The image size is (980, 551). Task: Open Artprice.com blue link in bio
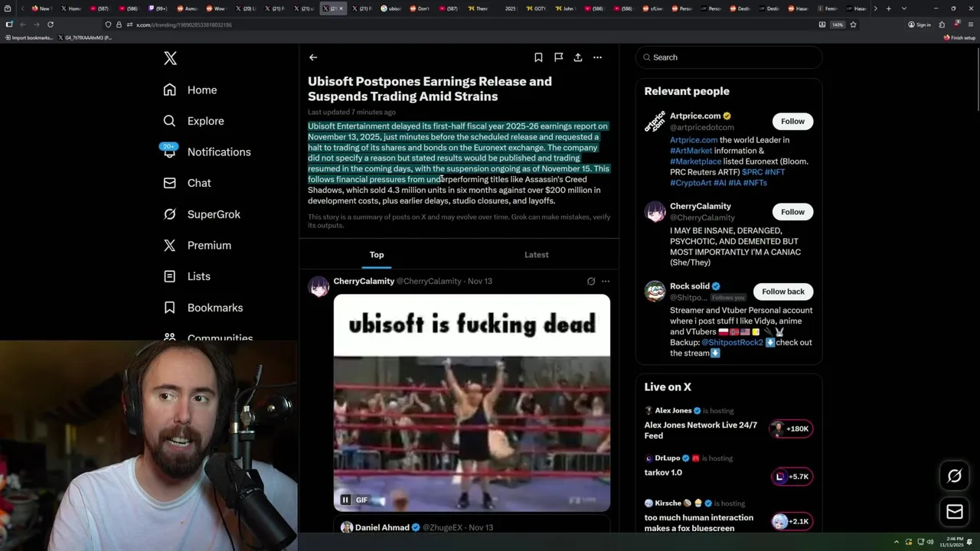click(694, 140)
